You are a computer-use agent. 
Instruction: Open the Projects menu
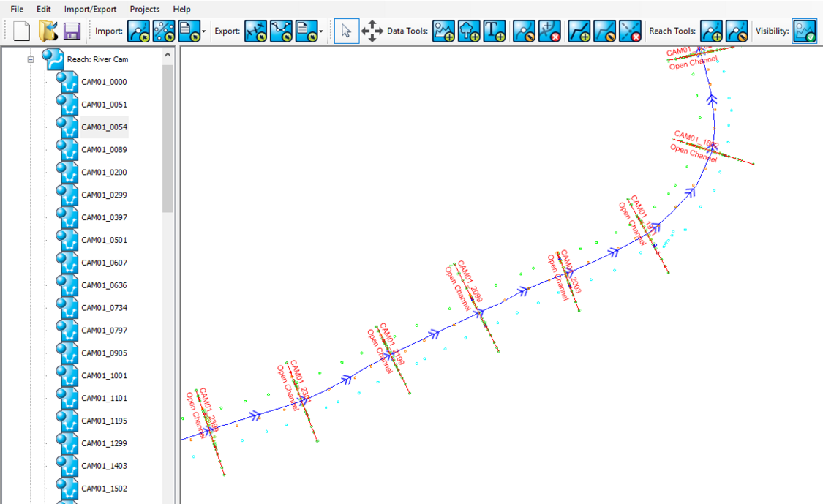pos(144,9)
